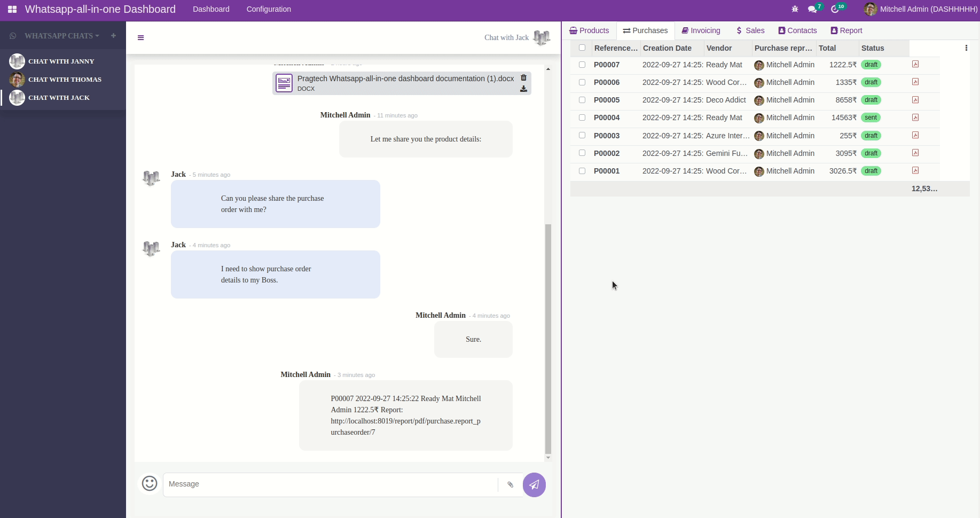The height and width of the screenshot is (518, 980).
Task: Open the PDF report icon for P00006
Action: click(915, 82)
